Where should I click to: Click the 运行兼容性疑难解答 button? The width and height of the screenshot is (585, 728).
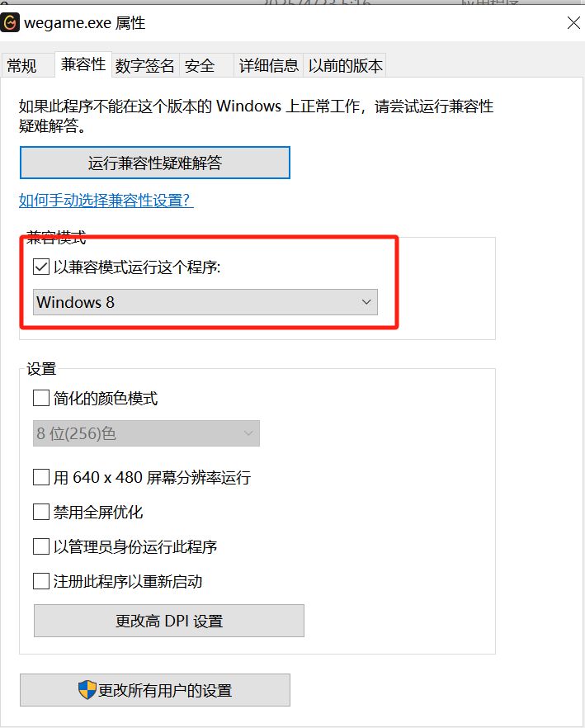155,163
